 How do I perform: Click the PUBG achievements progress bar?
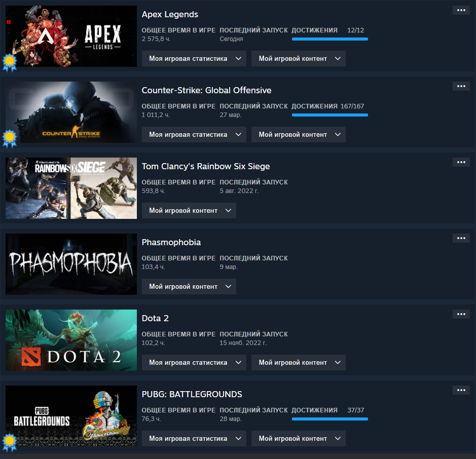tap(330, 419)
